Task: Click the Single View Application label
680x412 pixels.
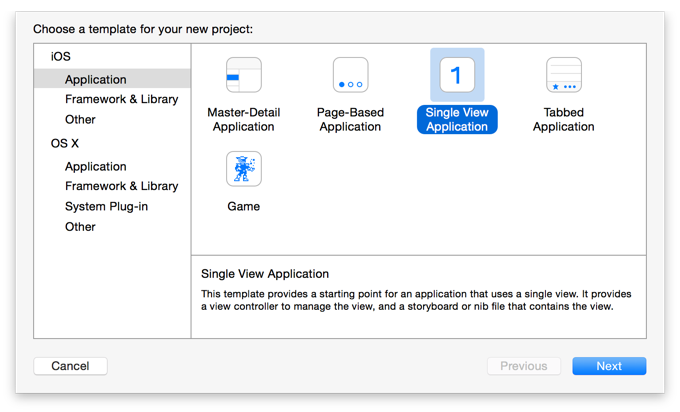Action: (x=457, y=119)
